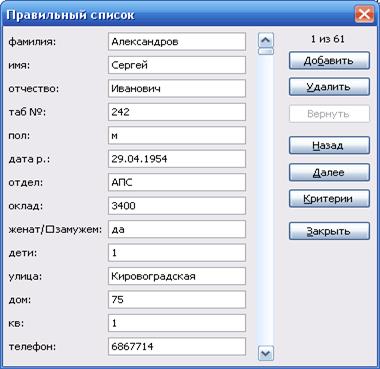This screenshot has width=380, height=369.
Task: Click the таб № field showing 242
Action: point(177,112)
